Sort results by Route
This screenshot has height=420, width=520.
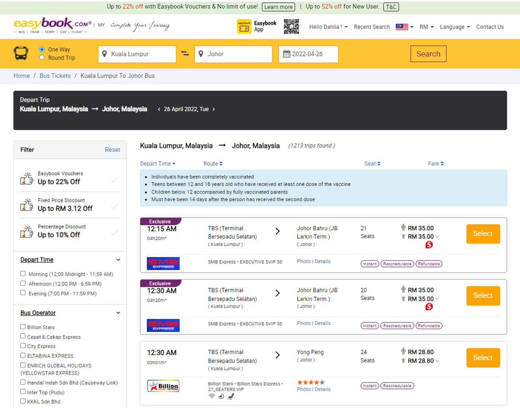[213, 164]
